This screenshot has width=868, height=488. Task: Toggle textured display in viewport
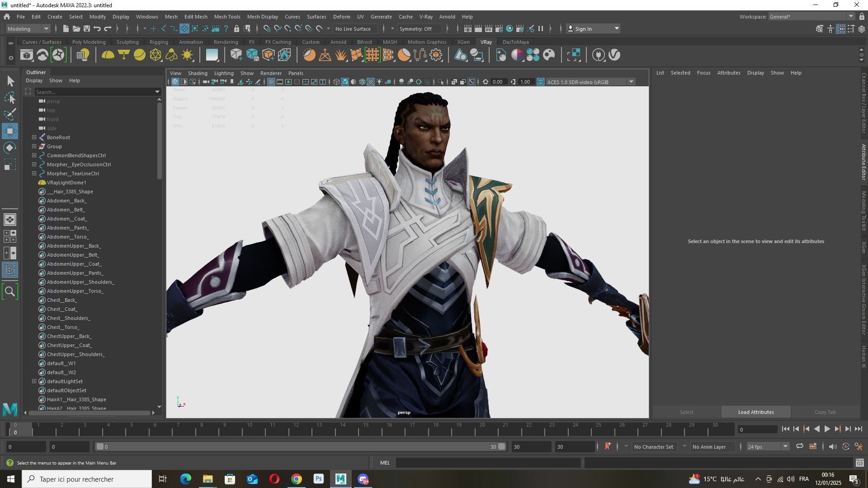coord(371,82)
